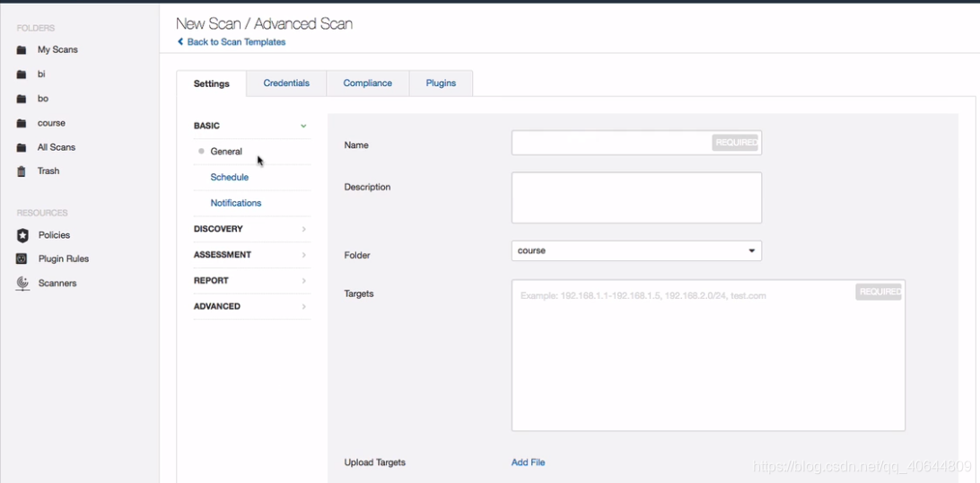This screenshot has height=483, width=980.
Task: Click the course folder icon in sidebar
Action: click(22, 123)
